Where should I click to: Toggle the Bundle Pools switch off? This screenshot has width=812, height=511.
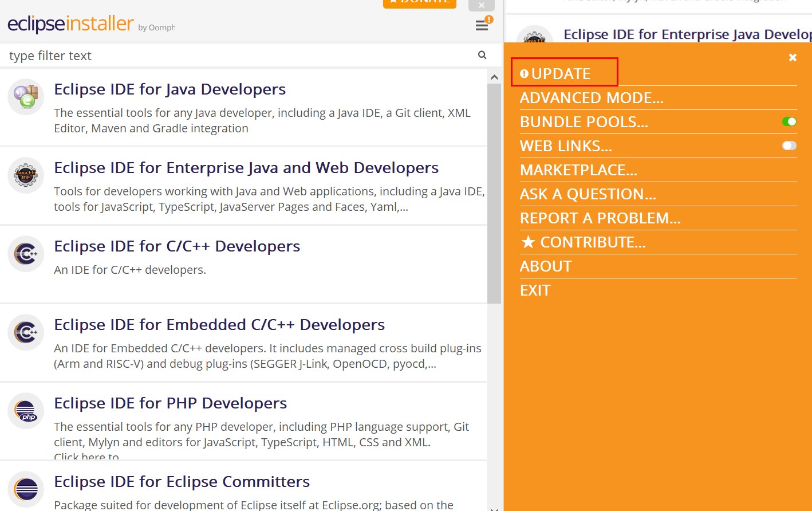pos(789,121)
